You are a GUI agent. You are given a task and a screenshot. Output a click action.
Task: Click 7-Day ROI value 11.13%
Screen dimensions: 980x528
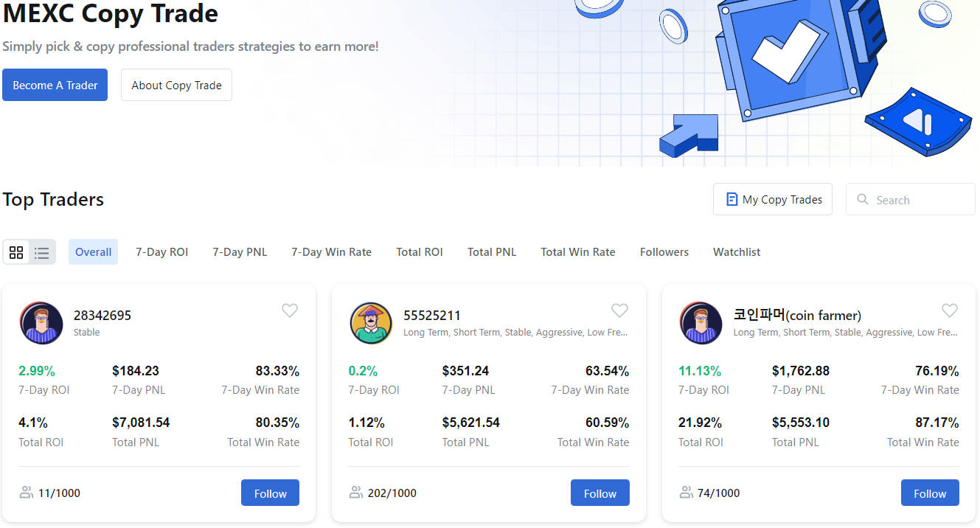(x=700, y=371)
